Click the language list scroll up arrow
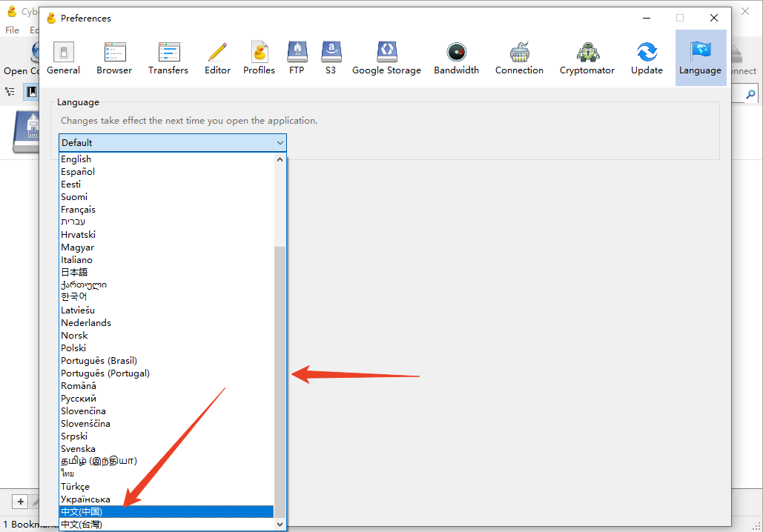Screen dimensions: 763x532 [x=280, y=159]
